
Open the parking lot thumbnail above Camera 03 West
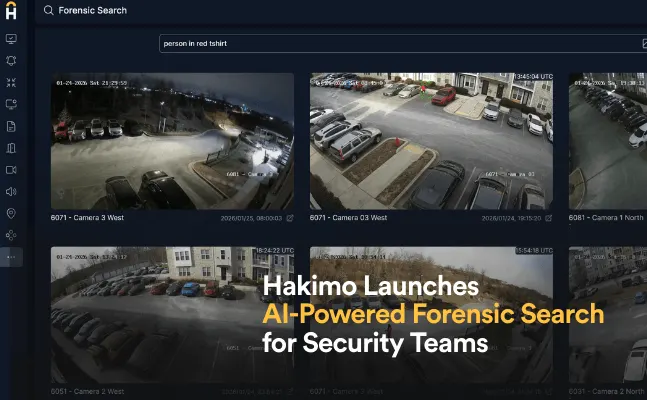[431, 141]
